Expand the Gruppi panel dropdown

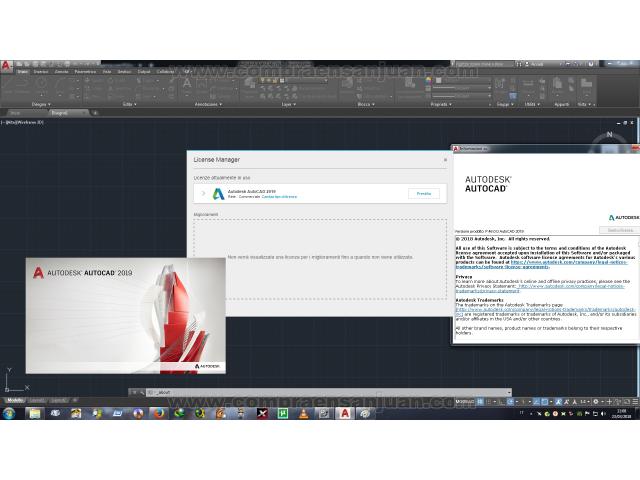(x=505, y=104)
